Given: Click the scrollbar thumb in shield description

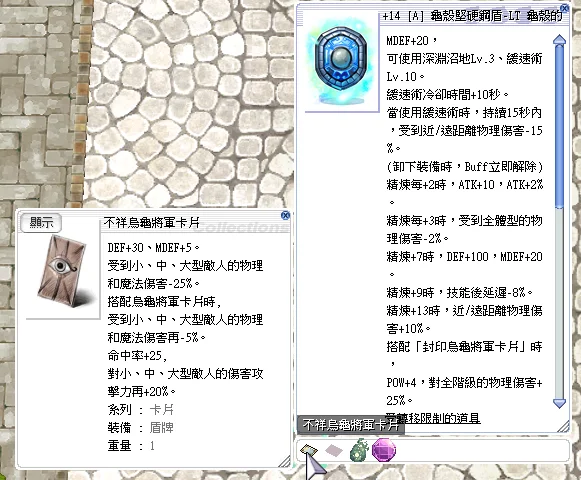Looking at the screenshot, I should pos(559,127).
